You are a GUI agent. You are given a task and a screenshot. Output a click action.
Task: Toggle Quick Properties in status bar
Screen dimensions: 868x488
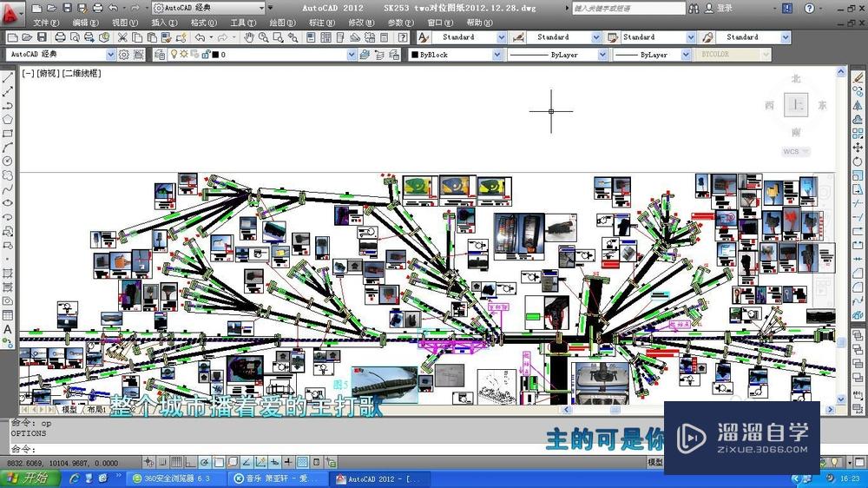pos(317,462)
